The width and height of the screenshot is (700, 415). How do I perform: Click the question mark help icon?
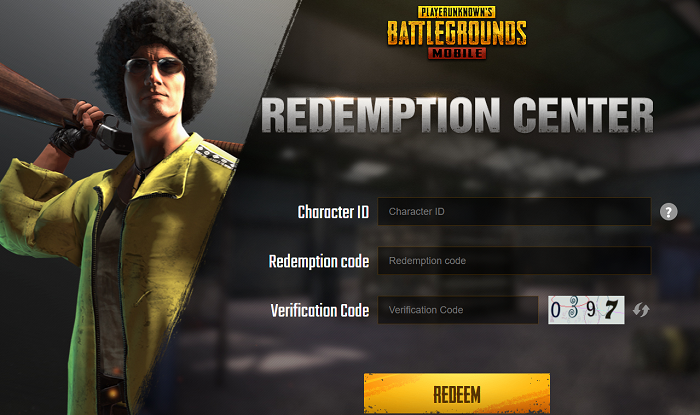668,212
